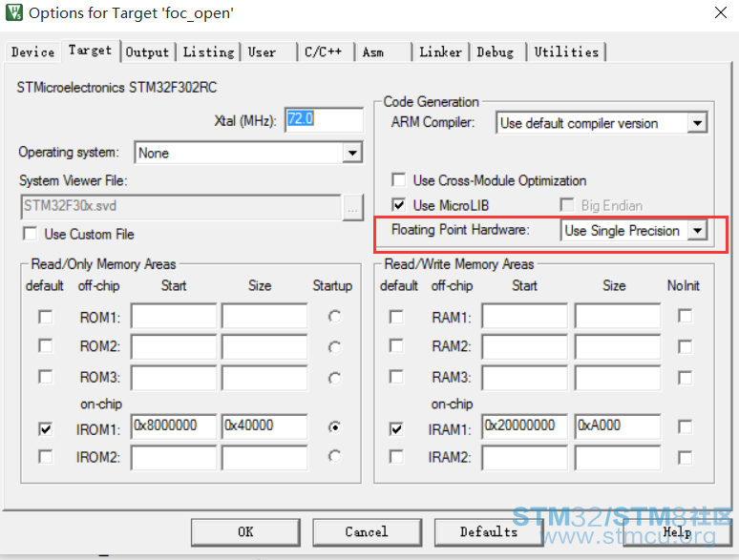
Task: Click the IROM1 Start field 0x8000000
Action: tap(174, 426)
